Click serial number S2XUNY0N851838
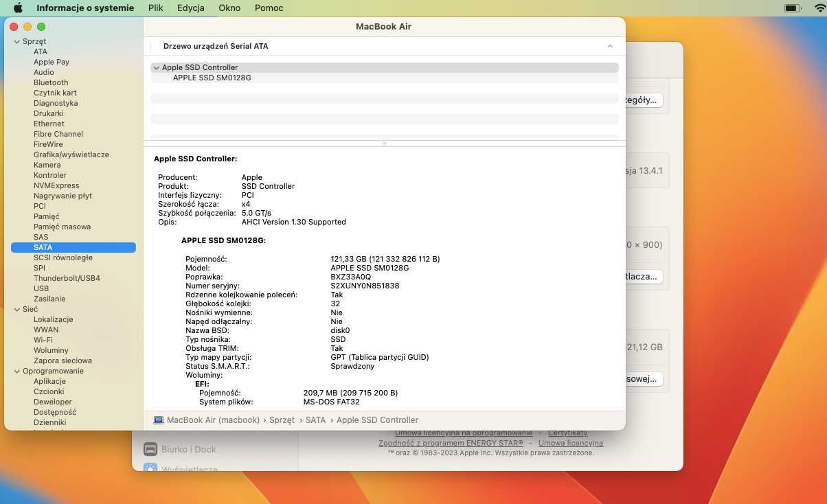This screenshot has height=504, width=827. click(x=365, y=286)
